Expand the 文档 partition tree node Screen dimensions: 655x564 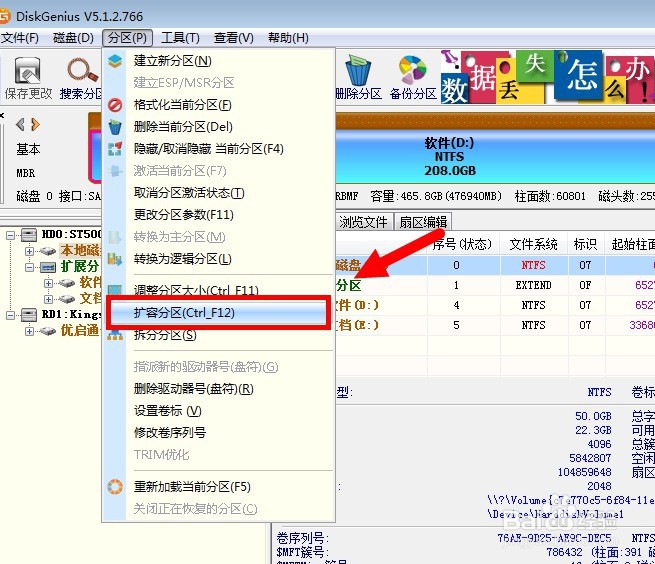click(48, 299)
